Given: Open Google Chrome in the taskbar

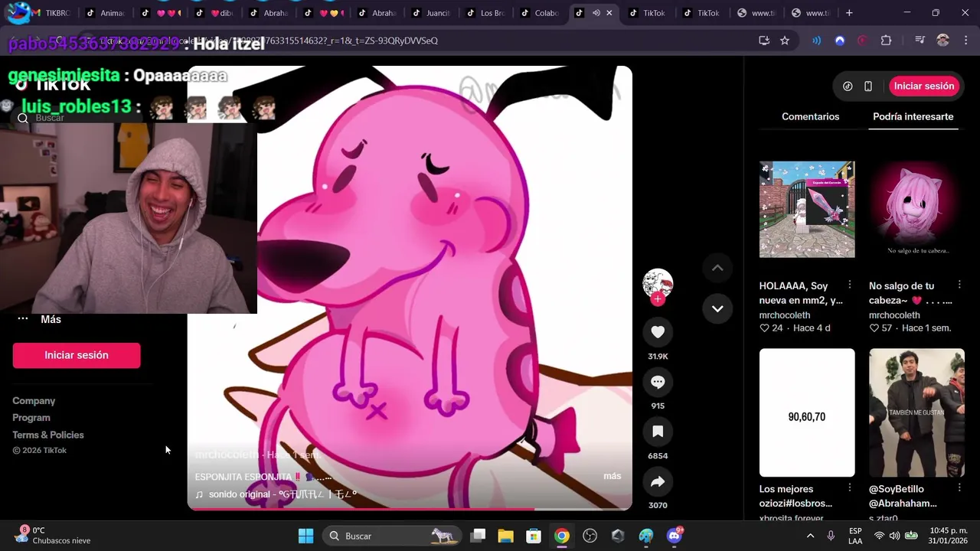Looking at the screenshot, I should coord(562,536).
